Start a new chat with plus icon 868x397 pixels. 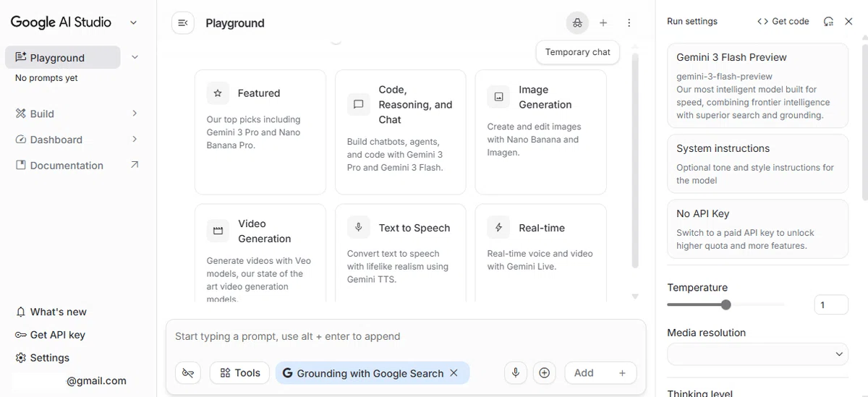point(603,23)
